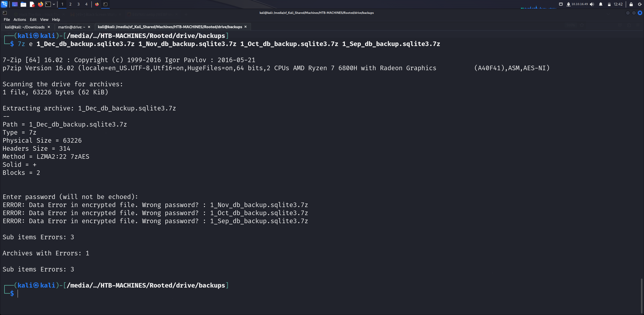This screenshot has width=644, height=315.
Task: Switch to workspace 2
Action: tap(70, 4)
